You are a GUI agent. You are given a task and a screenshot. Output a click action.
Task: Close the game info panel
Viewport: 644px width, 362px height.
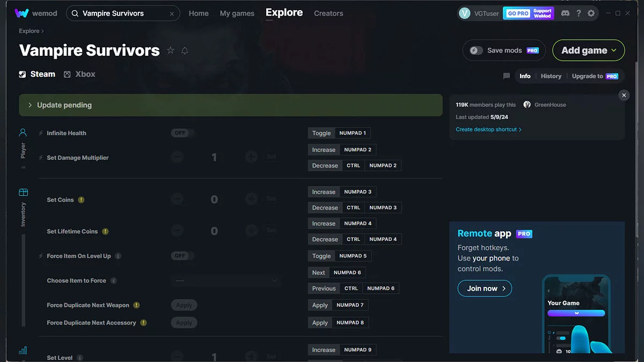[x=624, y=95]
